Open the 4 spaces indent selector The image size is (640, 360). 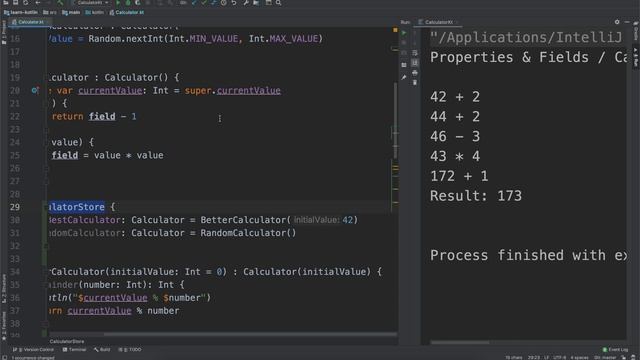click(580, 358)
